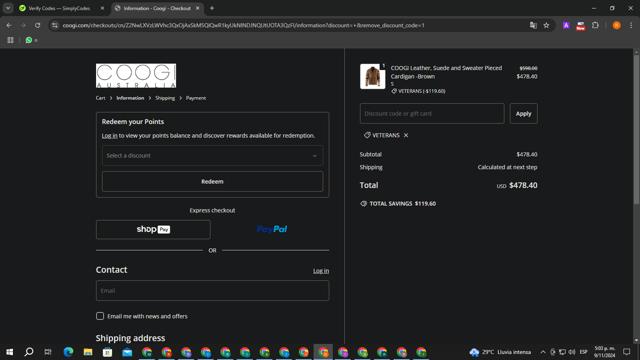Open File Explorer from taskbar
The image size is (640, 360).
tap(88, 352)
